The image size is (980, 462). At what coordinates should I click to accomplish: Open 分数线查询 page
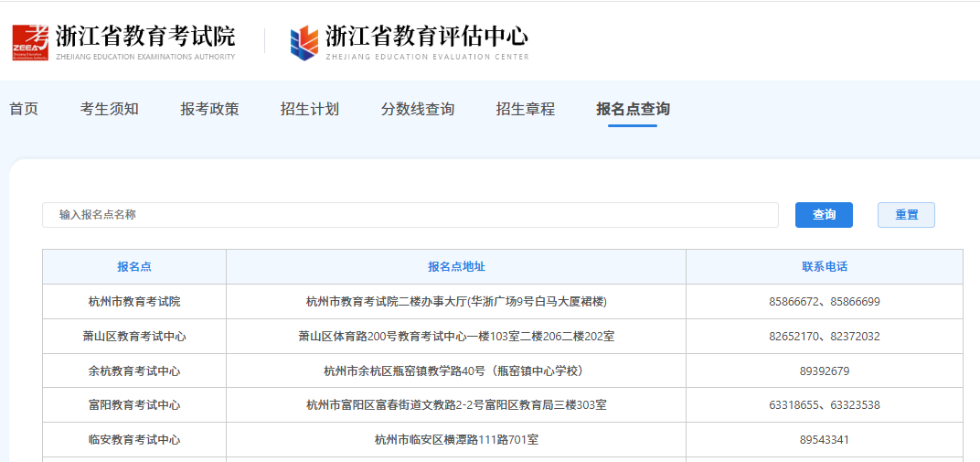(x=418, y=110)
